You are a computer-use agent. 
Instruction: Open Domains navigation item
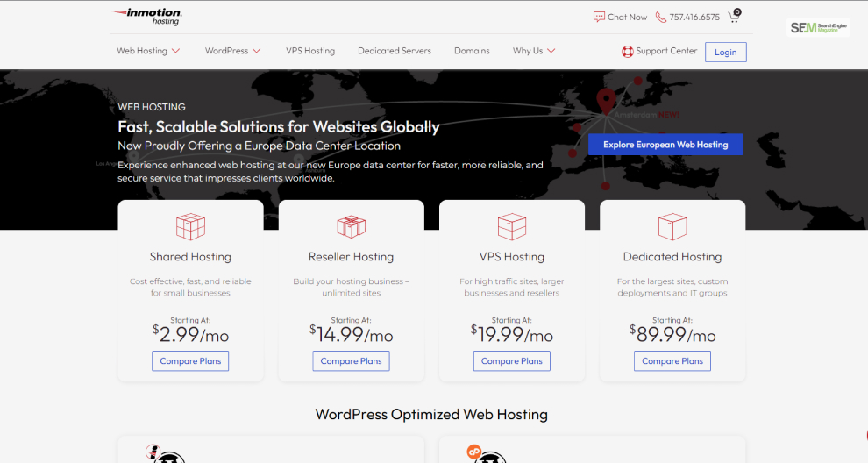pyautogui.click(x=472, y=50)
